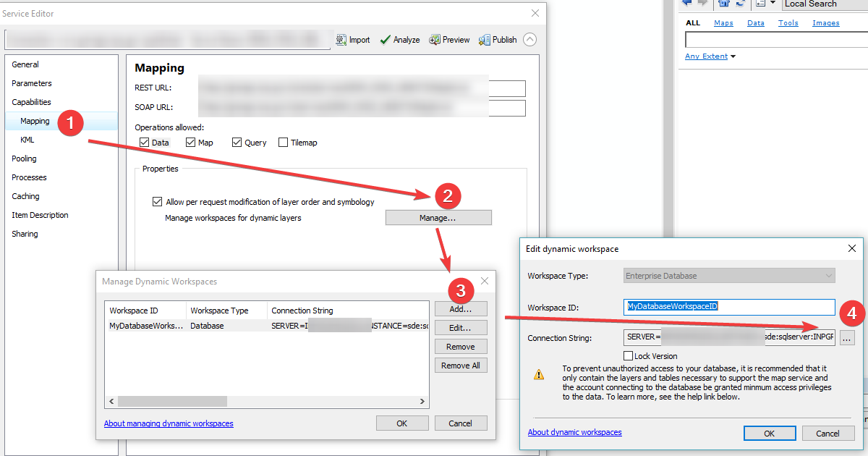Switch to the Images search filter

tap(826, 23)
